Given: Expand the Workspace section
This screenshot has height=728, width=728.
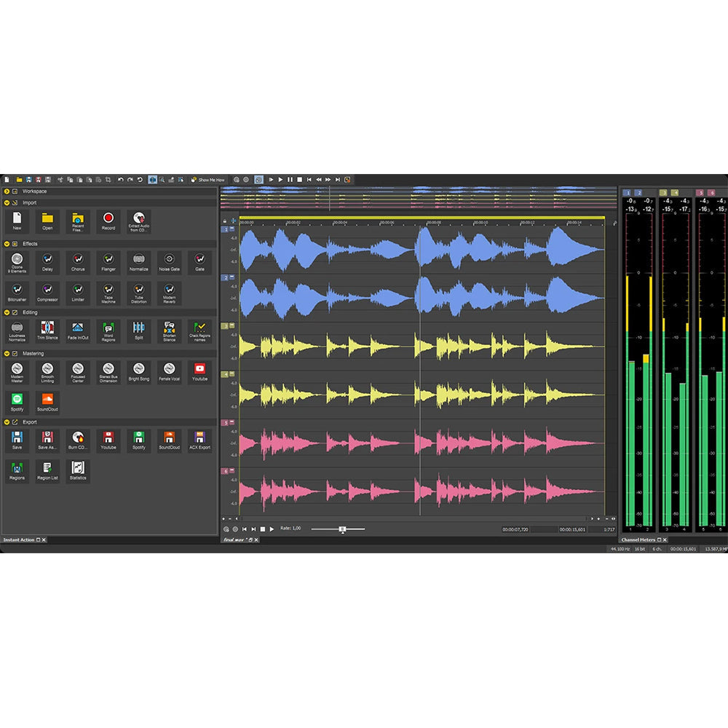Looking at the screenshot, I should pyautogui.click(x=7, y=191).
